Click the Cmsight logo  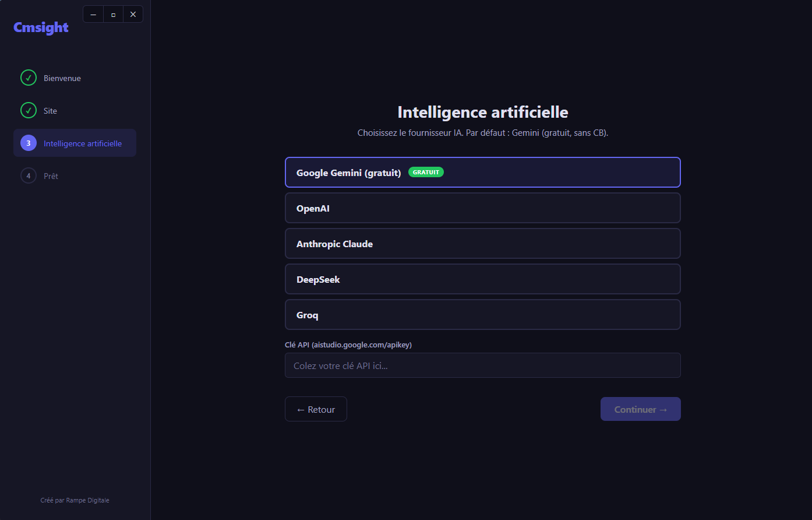pyautogui.click(x=41, y=28)
